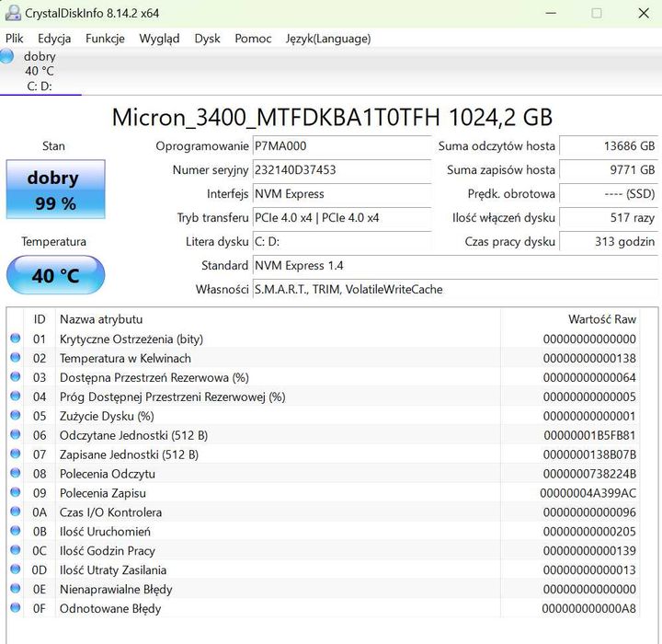Click the disk health orb above the C: D: tab
This screenshot has width=662, height=644.
pyautogui.click(x=8, y=57)
